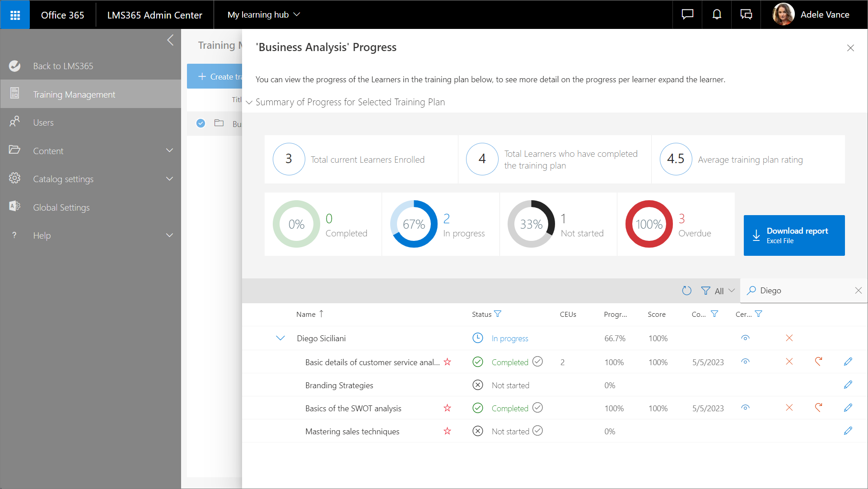The image size is (868, 489).
Task: Retake 'Basics of the SWOT analysis' via redo arrow
Action: 819,408
